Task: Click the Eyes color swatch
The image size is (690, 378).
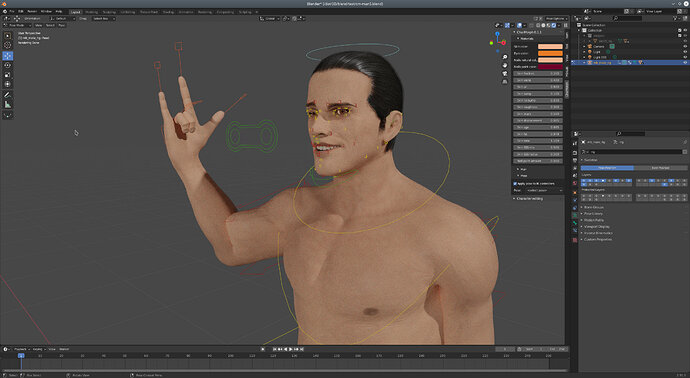Action: coord(550,53)
